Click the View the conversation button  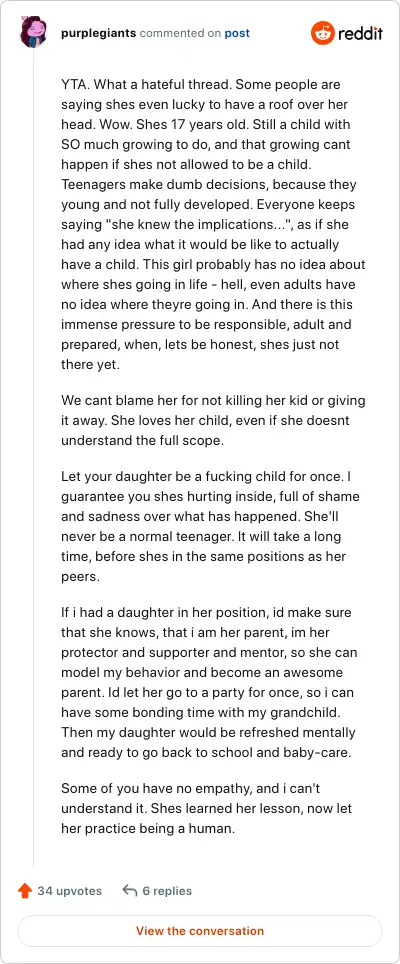point(200,931)
